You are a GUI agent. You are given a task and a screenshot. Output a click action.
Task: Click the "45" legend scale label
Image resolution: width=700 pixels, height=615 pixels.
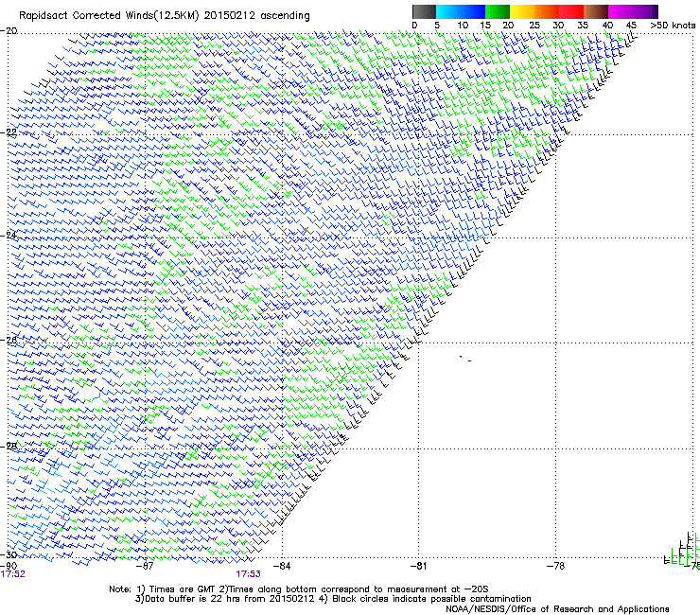click(631, 26)
